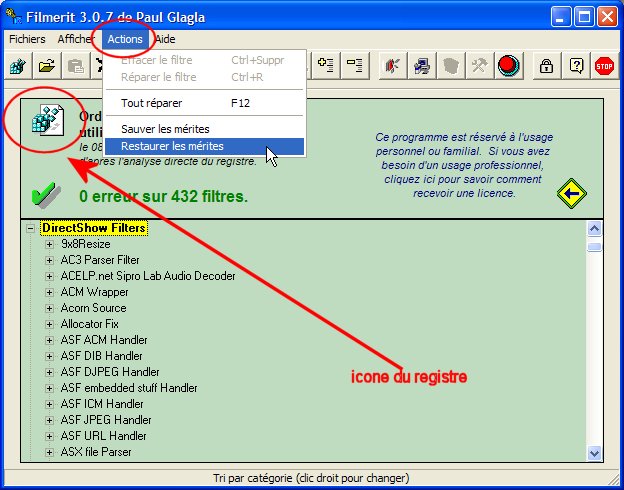The height and width of the screenshot is (490, 624).
Task: Click the padlock toolbar icon
Action: coord(546,66)
